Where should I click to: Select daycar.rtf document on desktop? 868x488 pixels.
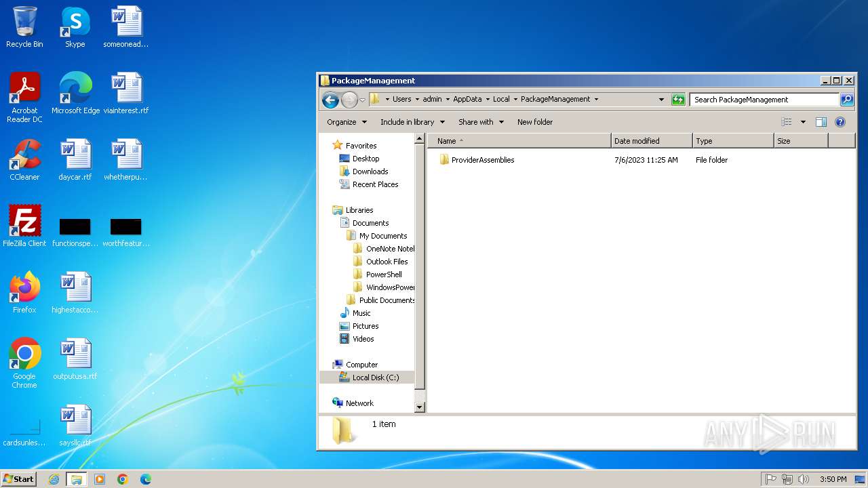pos(75,160)
